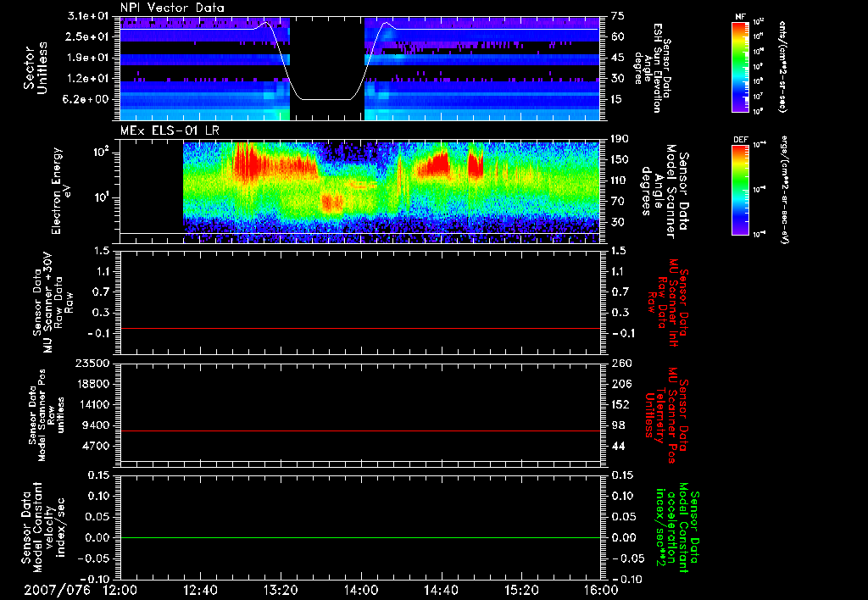This screenshot has height=600, width=868.
Task: Click the green line in the velocity panel
Action: [360, 537]
